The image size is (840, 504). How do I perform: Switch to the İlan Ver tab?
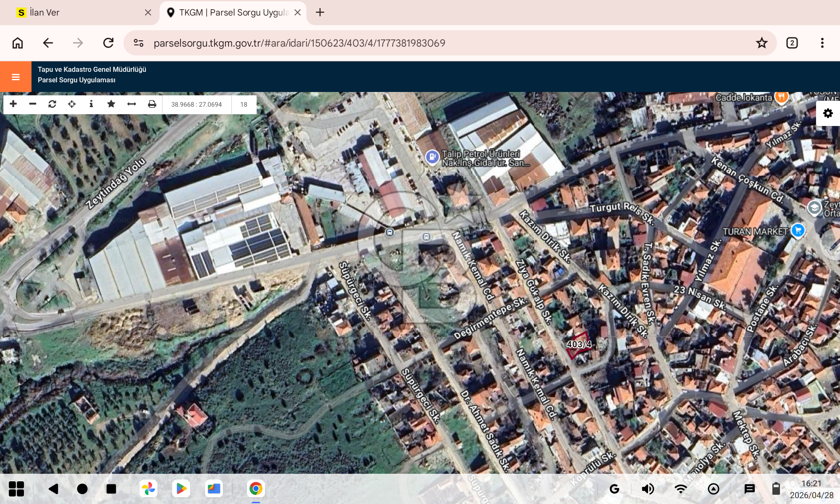pos(80,13)
